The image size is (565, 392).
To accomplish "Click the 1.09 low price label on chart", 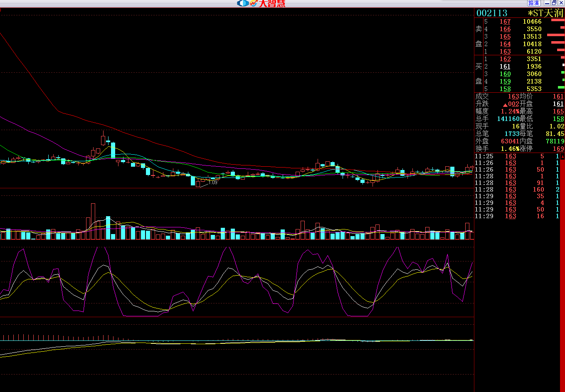I will pos(212,182).
